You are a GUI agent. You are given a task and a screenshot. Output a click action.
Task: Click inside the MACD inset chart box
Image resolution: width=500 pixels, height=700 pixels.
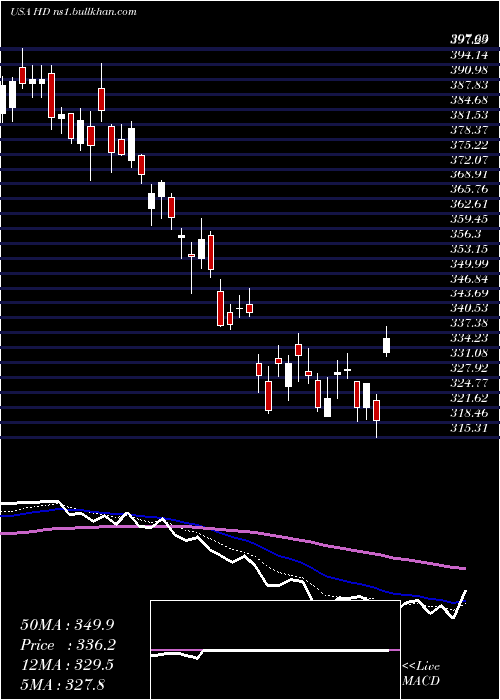pos(275,650)
